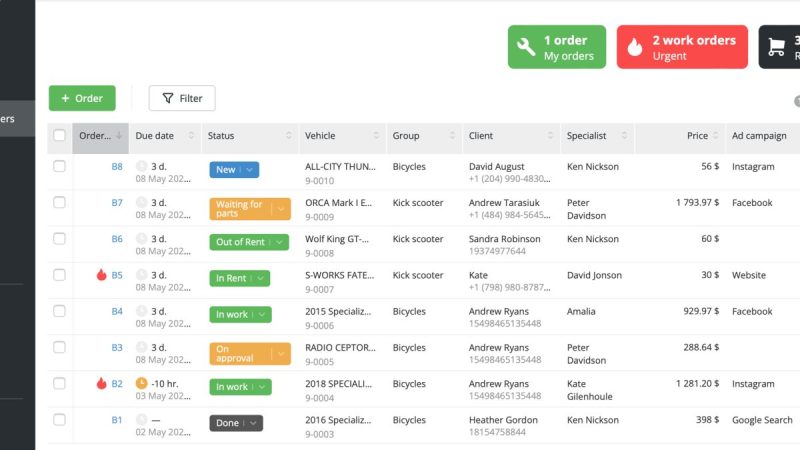
Task: Check the box for order B4
Action: [59, 311]
